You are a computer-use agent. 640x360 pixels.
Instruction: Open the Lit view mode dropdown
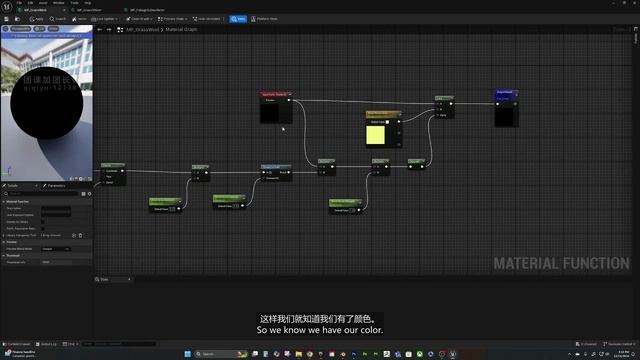coord(40,29)
